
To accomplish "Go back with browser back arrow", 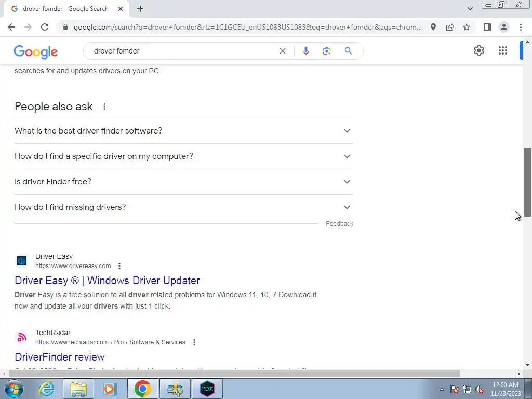I will (x=11, y=27).
